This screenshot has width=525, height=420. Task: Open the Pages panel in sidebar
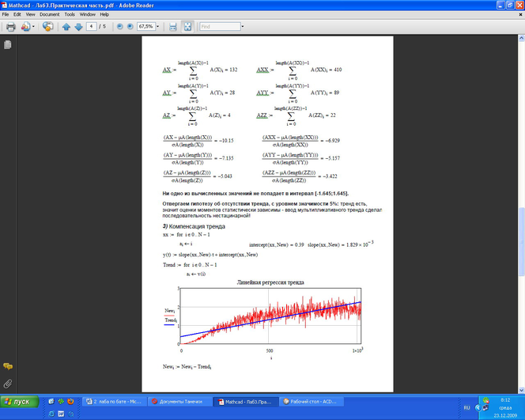click(7, 44)
